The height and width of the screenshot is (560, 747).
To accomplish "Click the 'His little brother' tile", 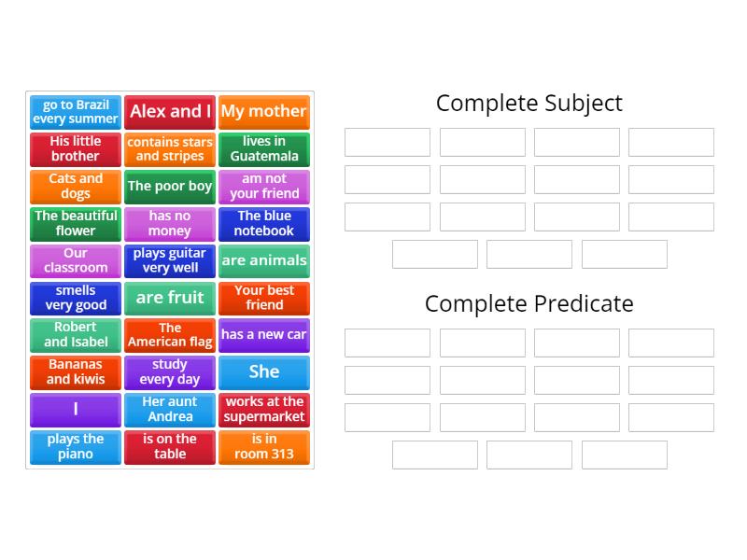I will click(76, 149).
